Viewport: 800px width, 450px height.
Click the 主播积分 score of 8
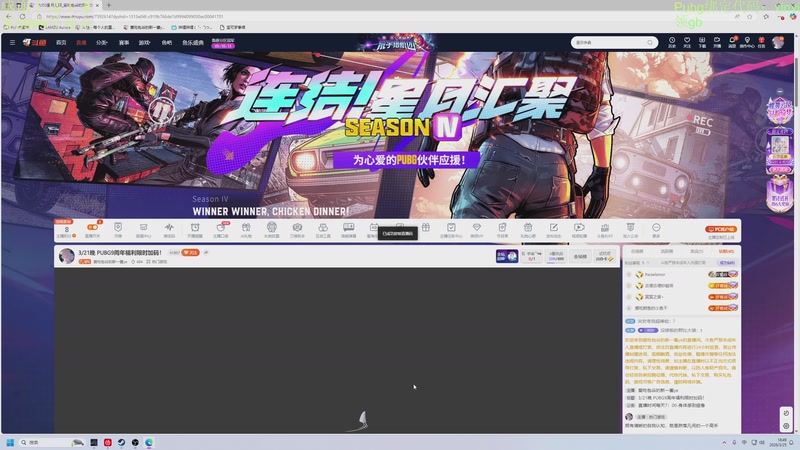[66, 230]
